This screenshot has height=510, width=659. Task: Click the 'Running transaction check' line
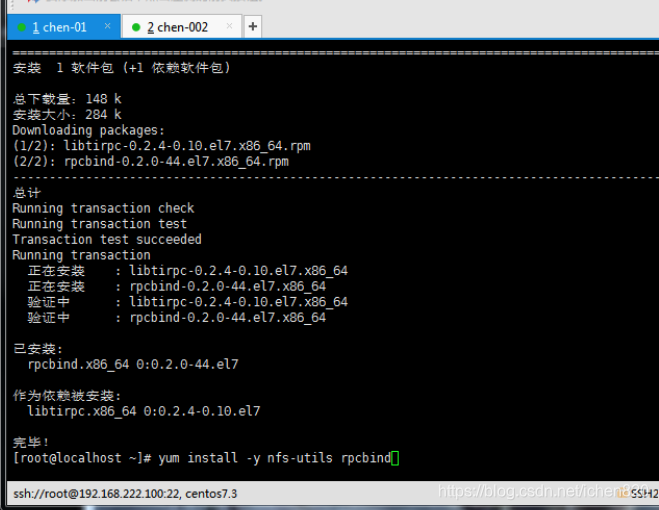click(103, 208)
